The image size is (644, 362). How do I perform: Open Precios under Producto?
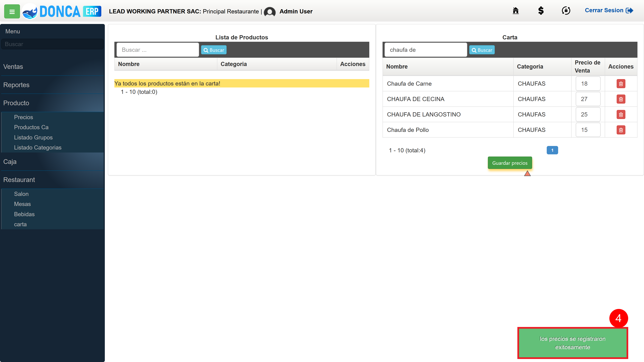coord(23,117)
